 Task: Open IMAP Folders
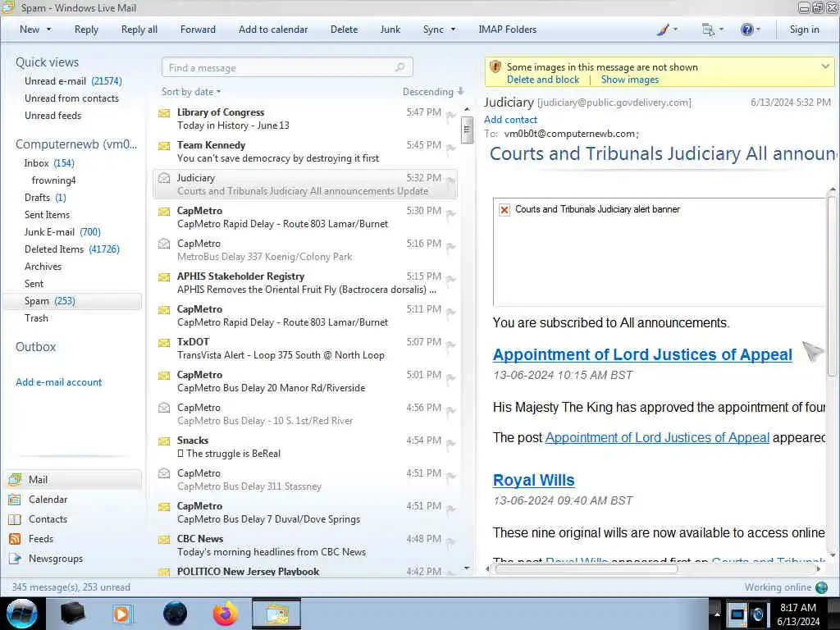(x=507, y=30)
